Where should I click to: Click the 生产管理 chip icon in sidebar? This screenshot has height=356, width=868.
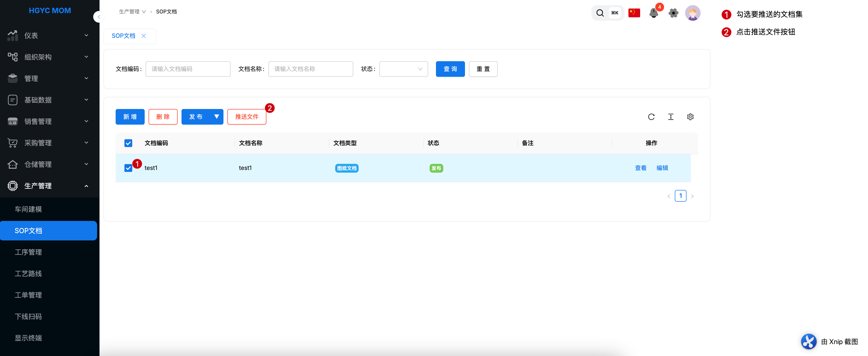[12, 186]
